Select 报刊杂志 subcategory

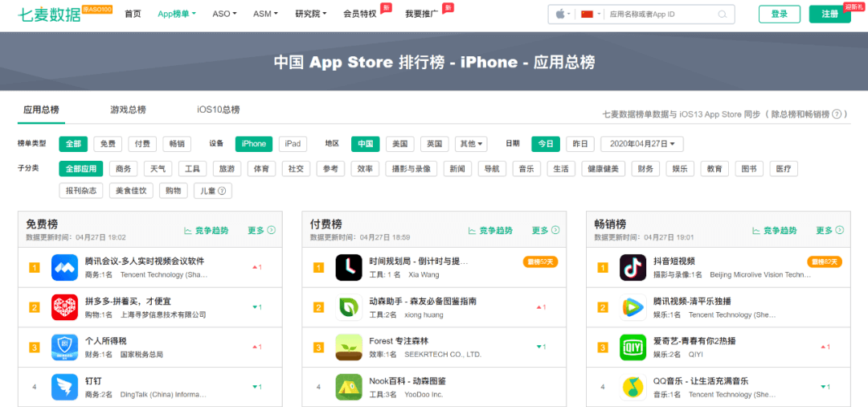(81, 191)
